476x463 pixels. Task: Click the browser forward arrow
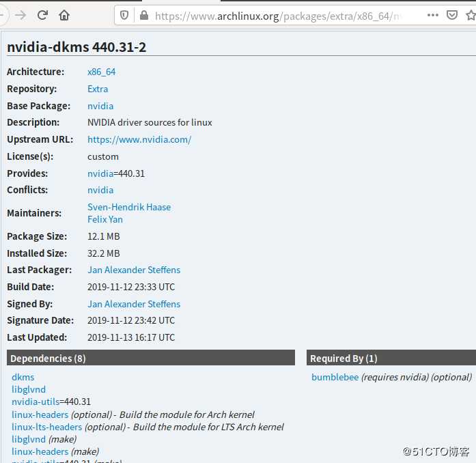point(20,15)
